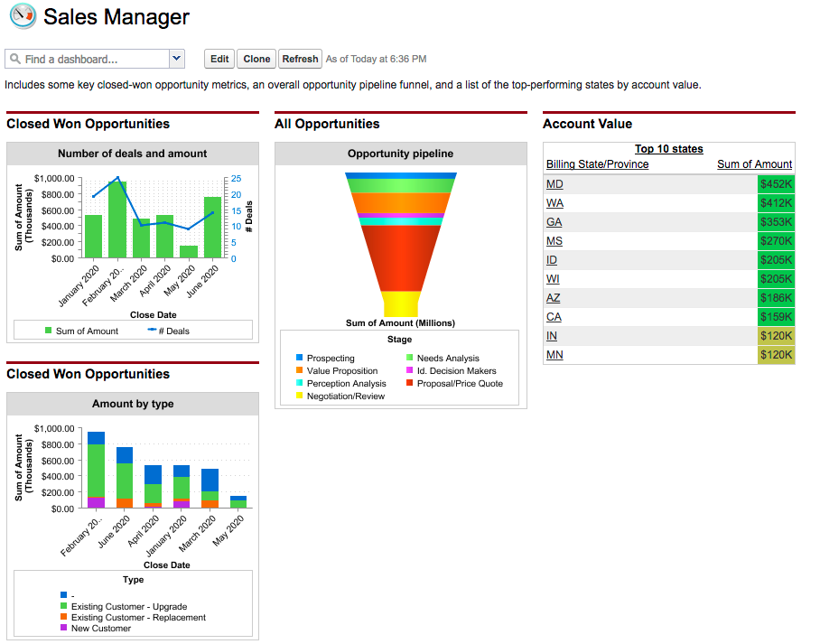Screen dimensions: 820x644
Task: Refresh the dashboard data
Action: tap(300, 59)
